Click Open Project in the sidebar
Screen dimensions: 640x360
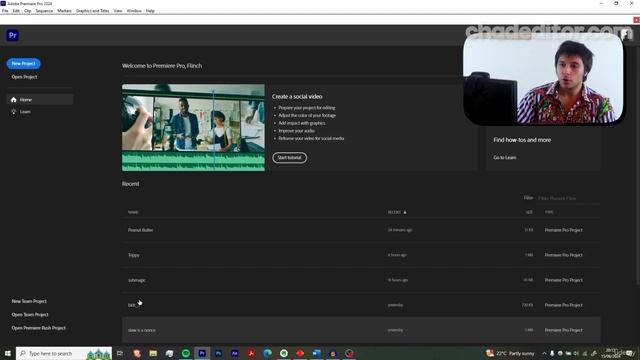tap(24, 77)
